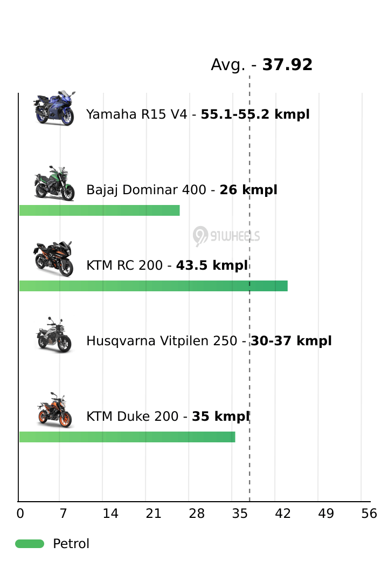Toggle the Petrol legend swatch
The image size is (388, 588).
tap(30, 544)
